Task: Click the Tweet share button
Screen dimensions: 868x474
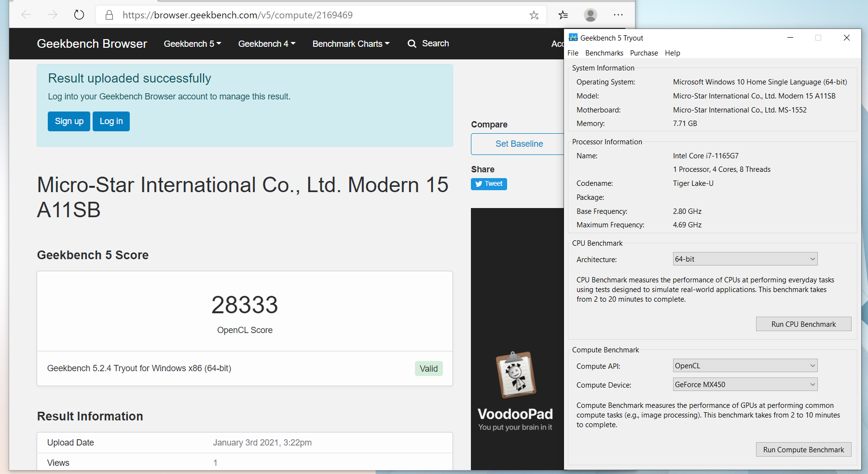Action: (x=489, y=184)
